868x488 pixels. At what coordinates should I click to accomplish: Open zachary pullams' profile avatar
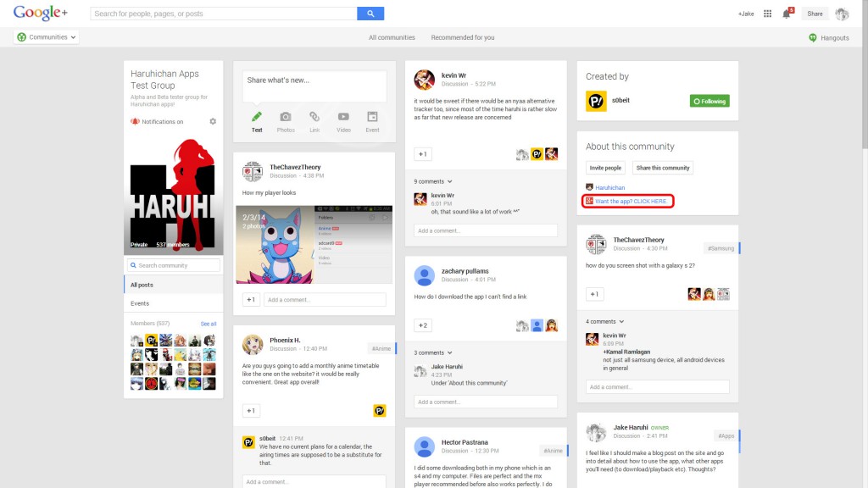coord(424,275)
